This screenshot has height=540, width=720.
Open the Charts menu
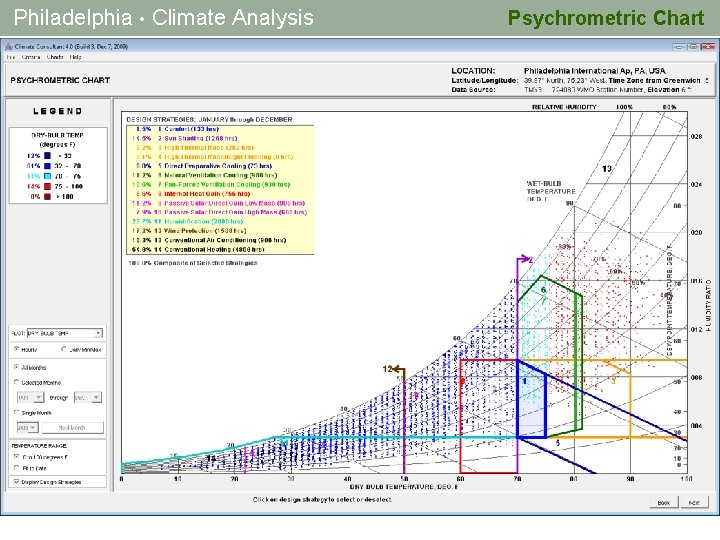coord(55,57)
